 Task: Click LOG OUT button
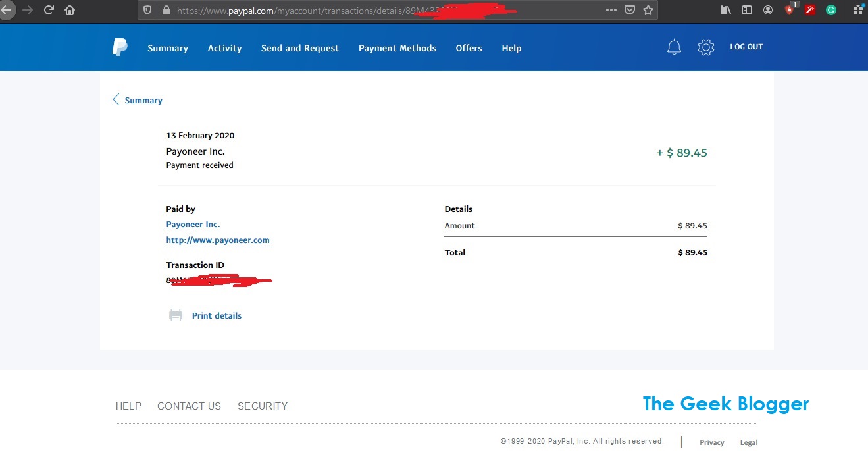pos(746,47)
